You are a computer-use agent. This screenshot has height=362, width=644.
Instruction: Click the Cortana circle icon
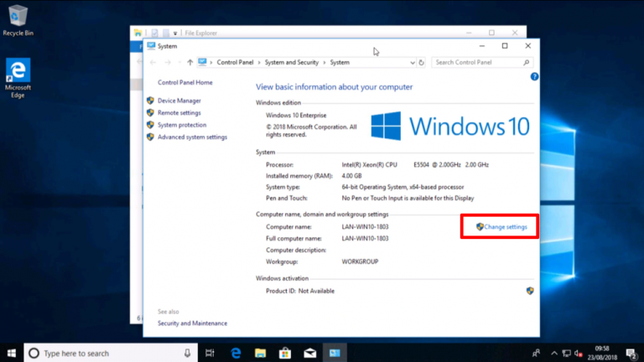click(x=34, y=353)
